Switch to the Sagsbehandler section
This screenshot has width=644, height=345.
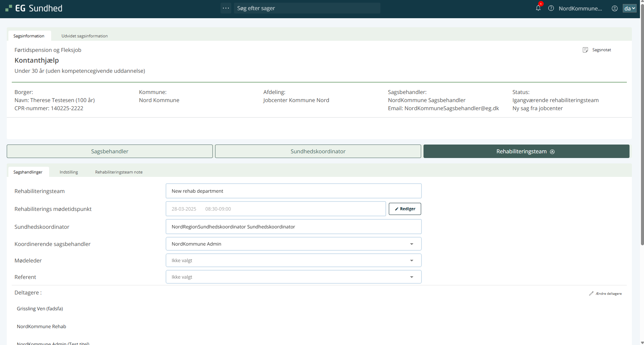click(110, 152)
